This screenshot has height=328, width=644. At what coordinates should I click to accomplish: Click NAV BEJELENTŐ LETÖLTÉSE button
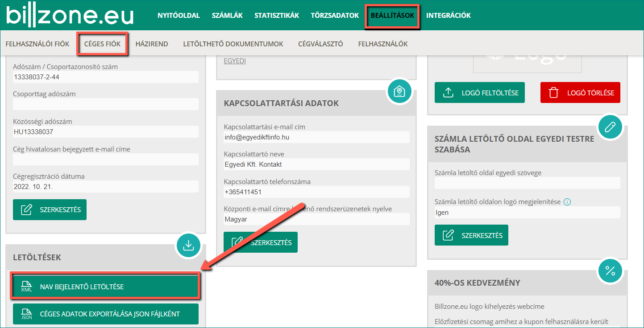point(105,287)
